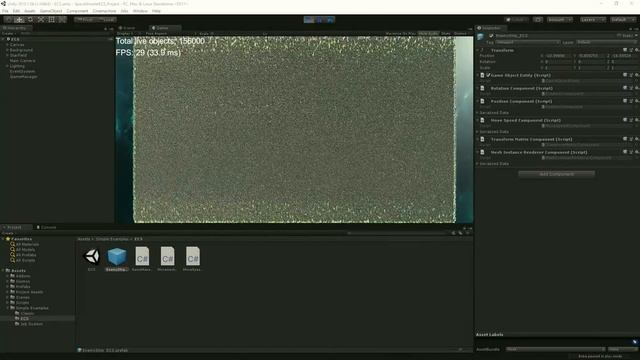Switch to the Scene tab
This screenshot has width=640, height=360.
pyautogui.click(x=127, y=28)
